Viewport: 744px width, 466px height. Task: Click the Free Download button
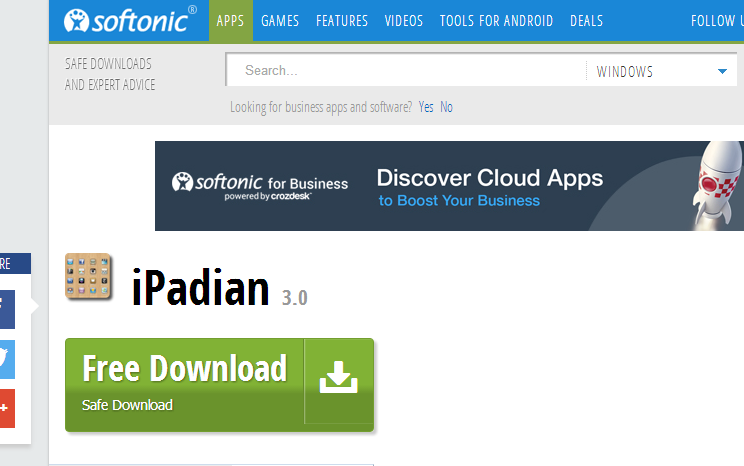coord(219,385)
